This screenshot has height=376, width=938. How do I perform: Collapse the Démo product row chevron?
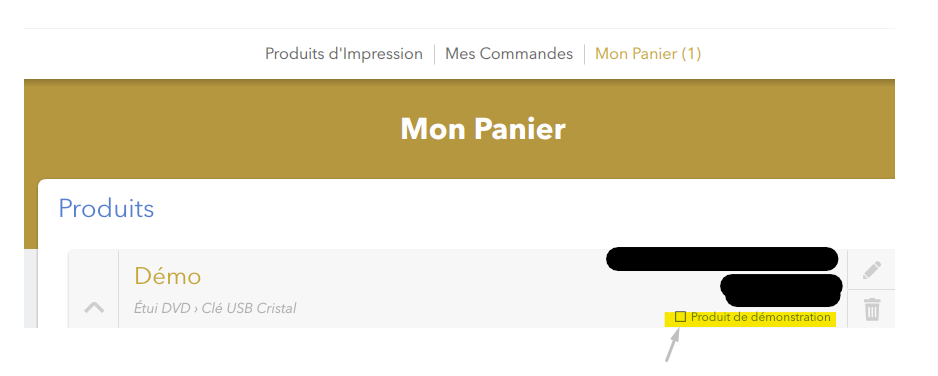94,308
